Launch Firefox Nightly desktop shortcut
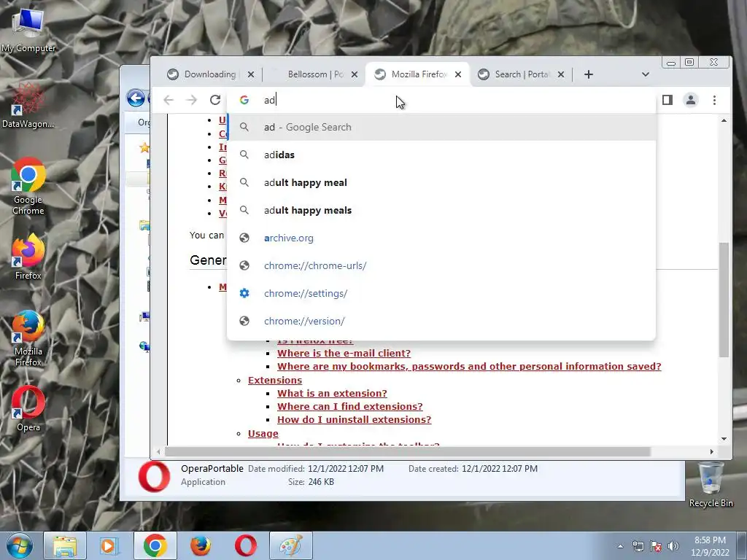 pyautogui.click(x=28, y=257)
